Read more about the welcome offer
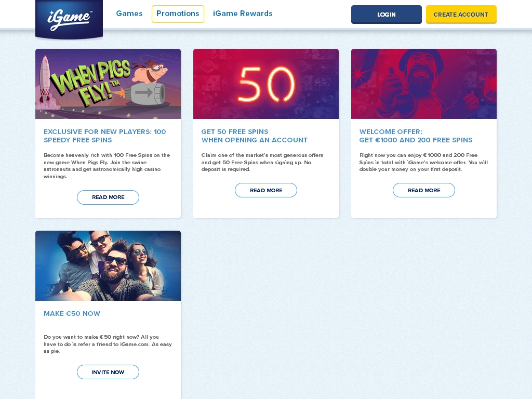The height and width of the screenshot is (399, 532). pyautogui.click(x=424, y=190)
